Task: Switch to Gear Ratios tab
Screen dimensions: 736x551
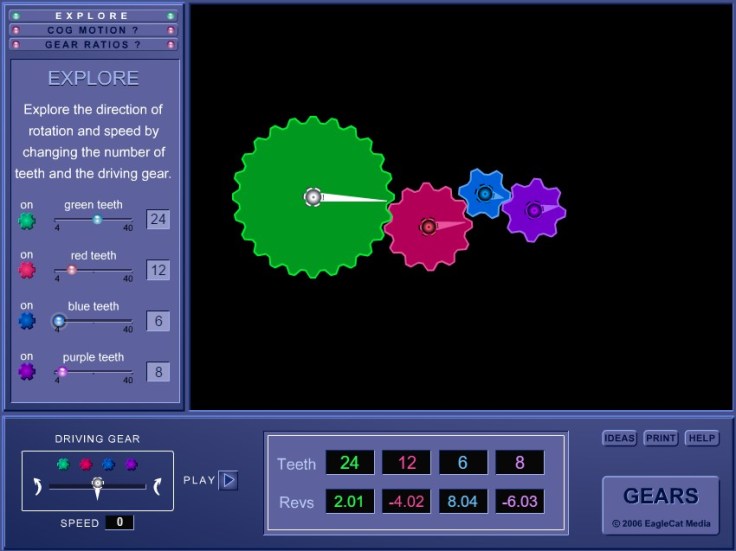Action: 93,44
